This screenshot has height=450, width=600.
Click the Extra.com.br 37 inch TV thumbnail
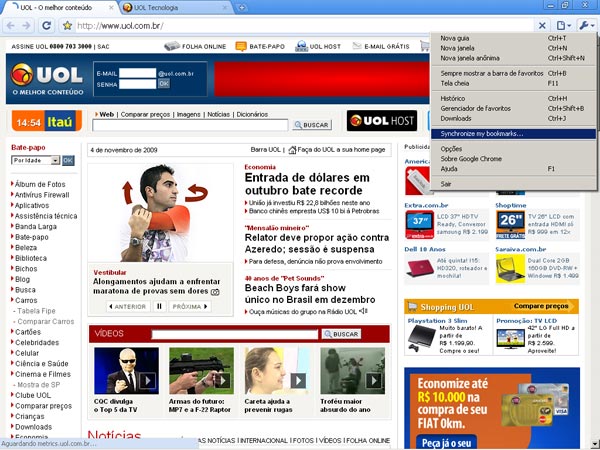419,224
